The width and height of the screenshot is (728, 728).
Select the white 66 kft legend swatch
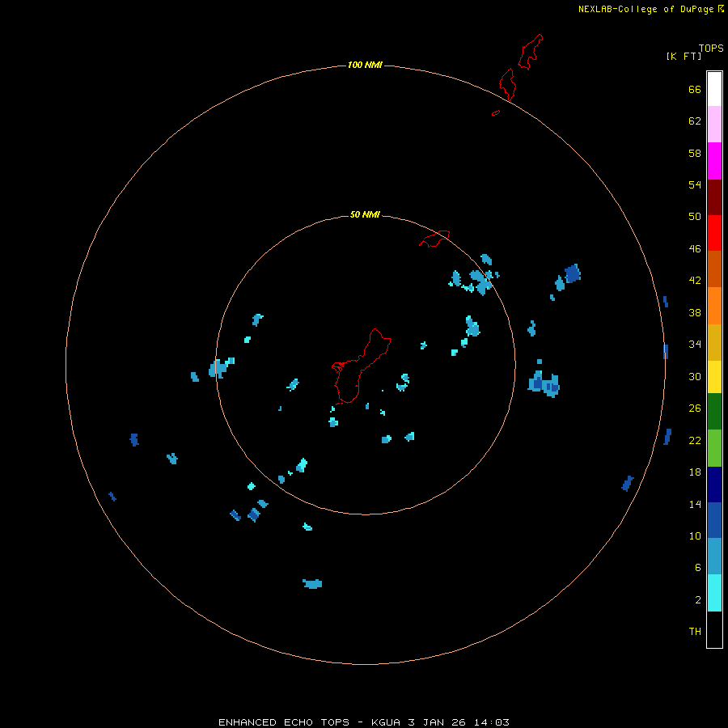pyautogui.click(x=714, y=89)
